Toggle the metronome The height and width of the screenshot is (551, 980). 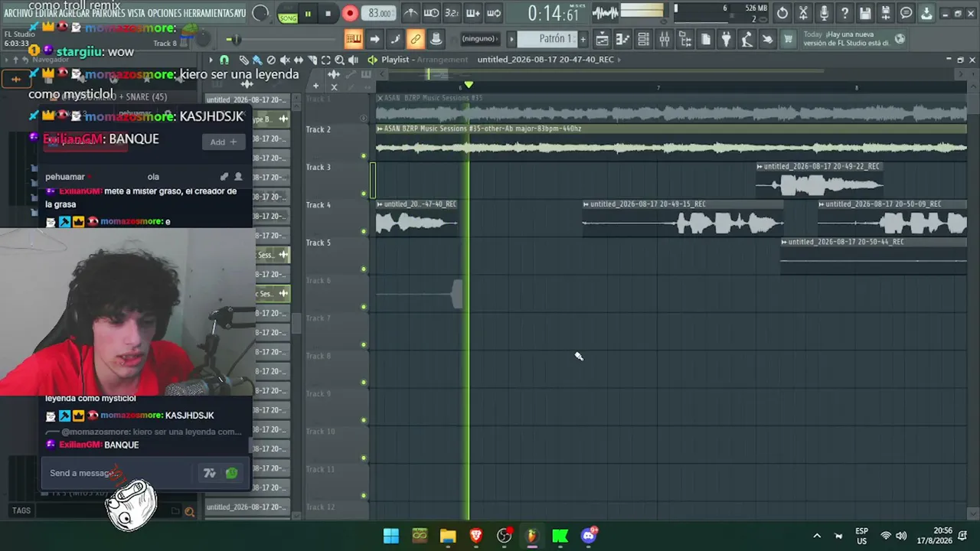[410, 13]
